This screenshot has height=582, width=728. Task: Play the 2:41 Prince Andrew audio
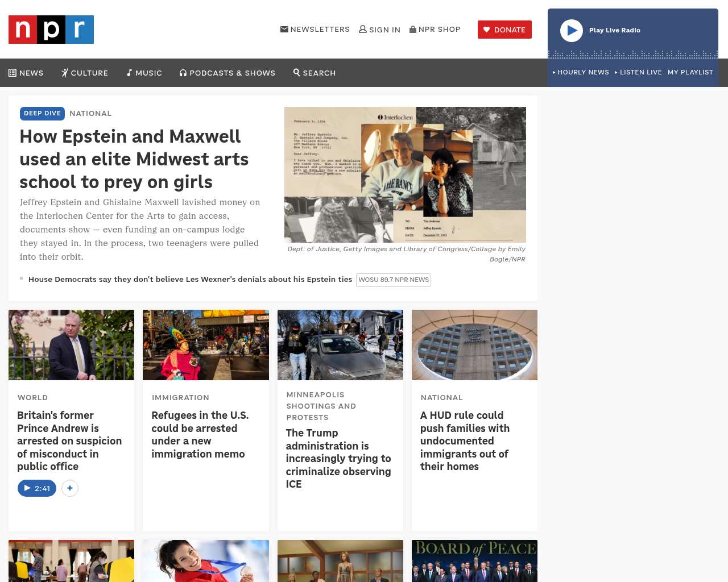coord(37,488)
